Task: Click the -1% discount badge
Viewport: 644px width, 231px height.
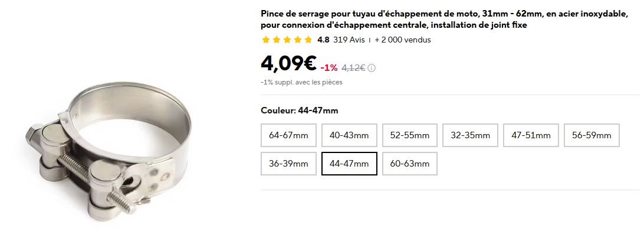Action: (329, 68)
